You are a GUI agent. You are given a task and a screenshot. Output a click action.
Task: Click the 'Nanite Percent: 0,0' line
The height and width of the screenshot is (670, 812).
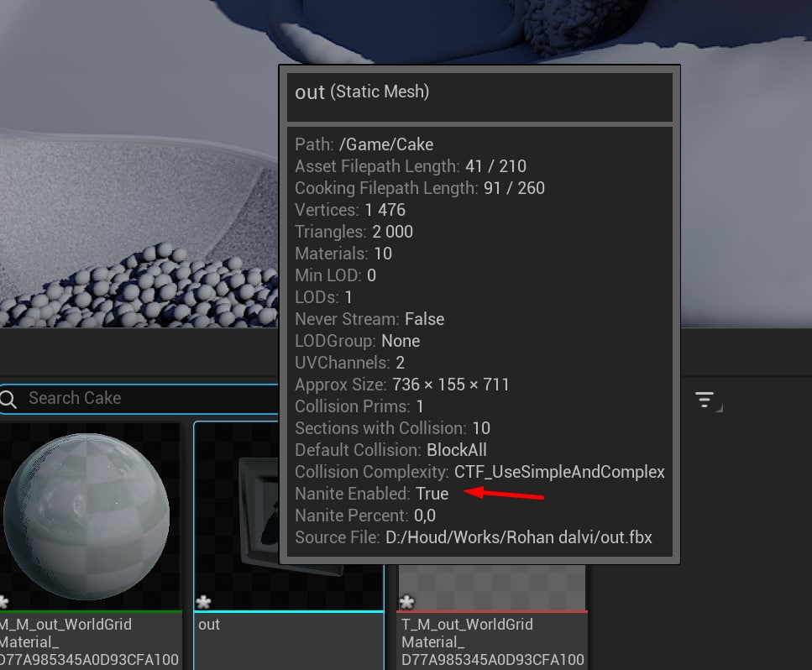tap(365, 516)
